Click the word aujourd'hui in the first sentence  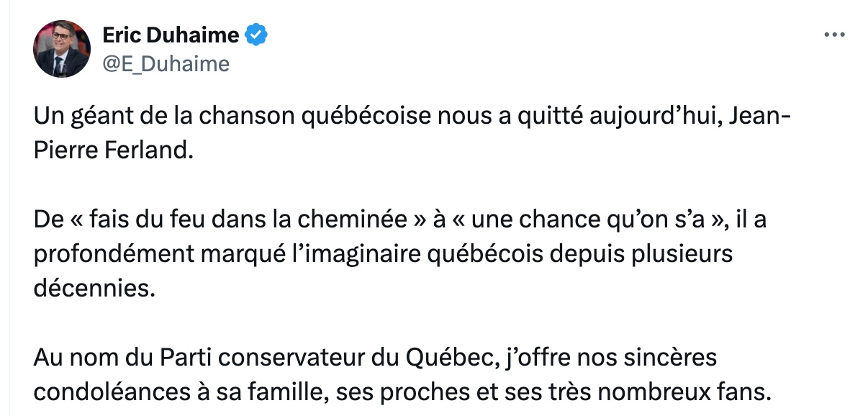click(651, 118)
